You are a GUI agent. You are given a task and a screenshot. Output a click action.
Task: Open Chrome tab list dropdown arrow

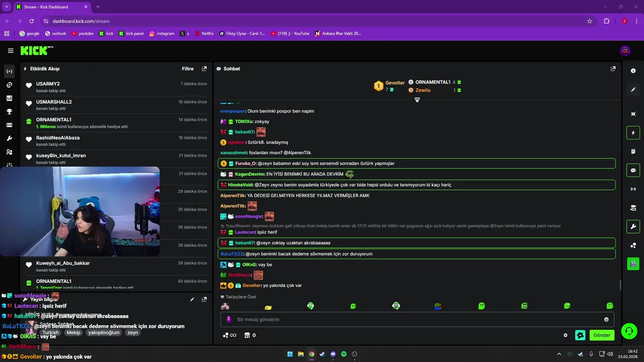[x=7, y=7]
